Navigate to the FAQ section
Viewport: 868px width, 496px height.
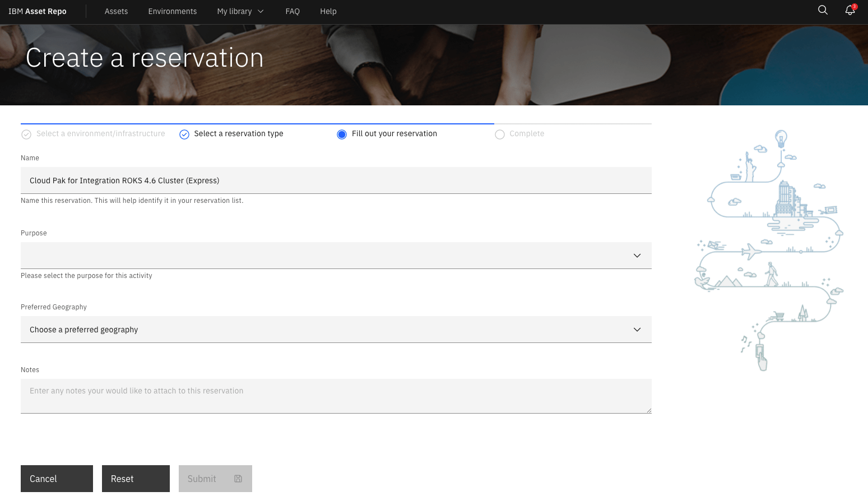pos(293,11)
